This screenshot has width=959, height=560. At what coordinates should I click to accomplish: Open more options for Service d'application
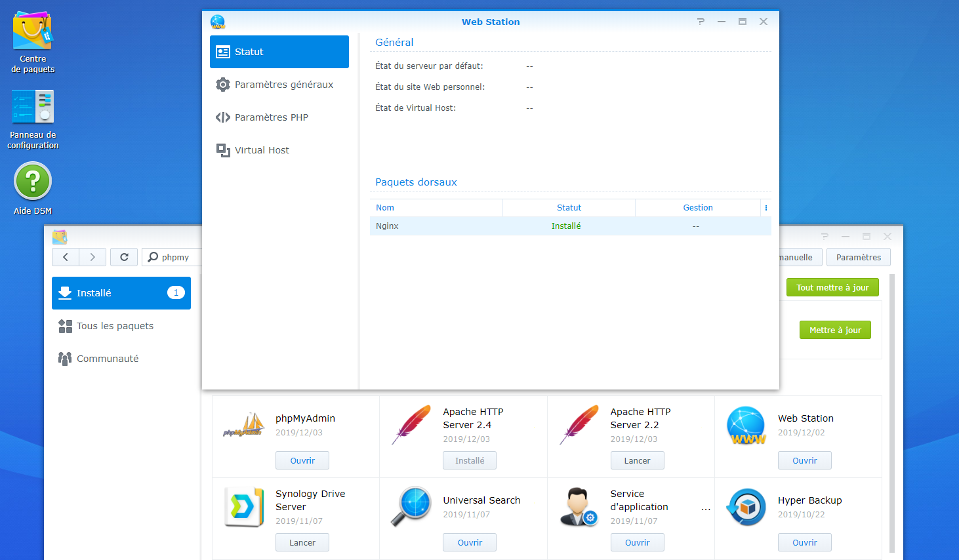[x=706, y=508]
